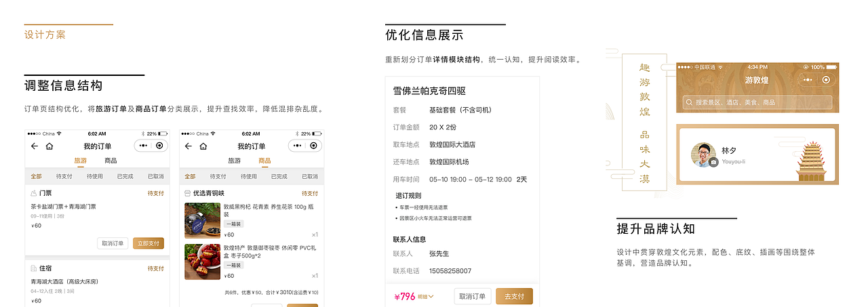Choose 已取消 filter in 优选青铜峡 order phone
The image size is (868, 307).
[309, 176]
